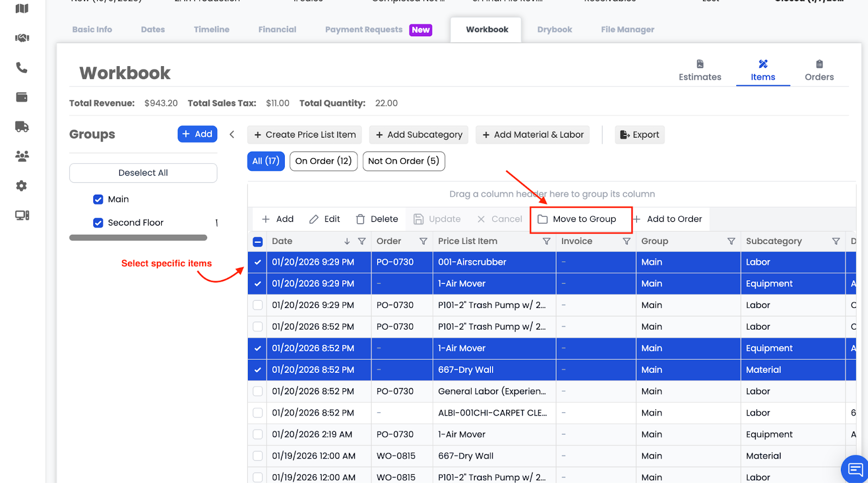Image resolution: width=868 pixels, height=483 pixels.
Task: Open the truck icon in sidebar
Action: point(22,127)
